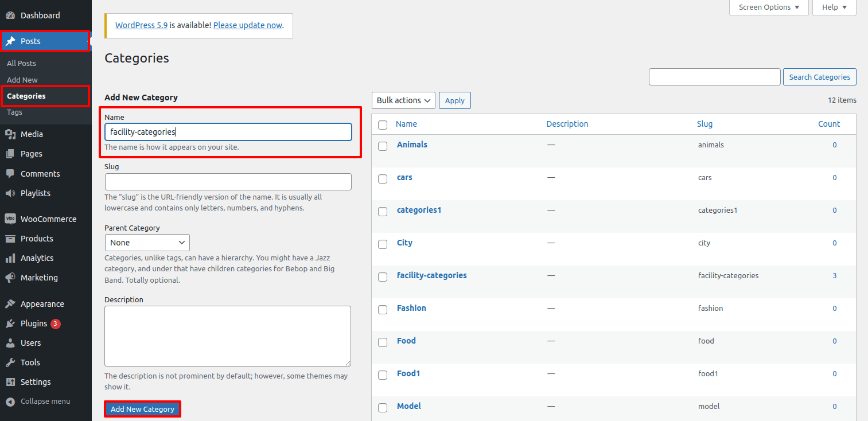The width and height of the screenshot is (868, 421).
Task: Expand the Screen Options panel
Action: pyautogui.click(x=769, y=7)
